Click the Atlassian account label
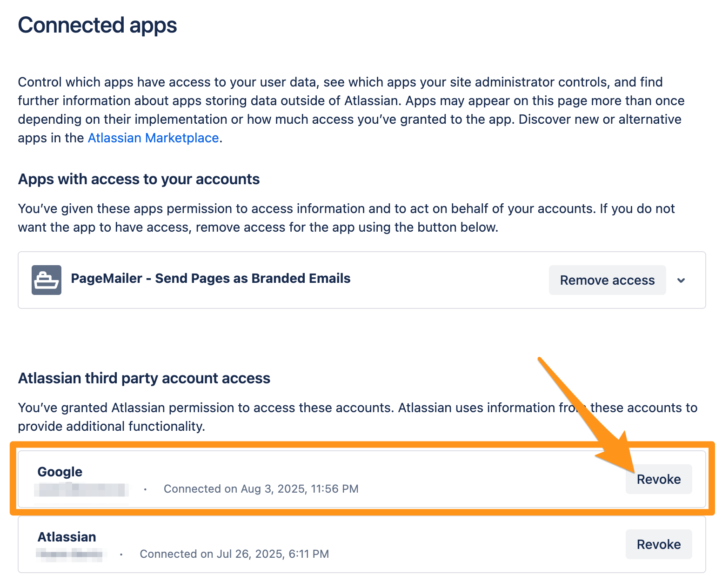The image size is (722, 588). coord(67,537)
